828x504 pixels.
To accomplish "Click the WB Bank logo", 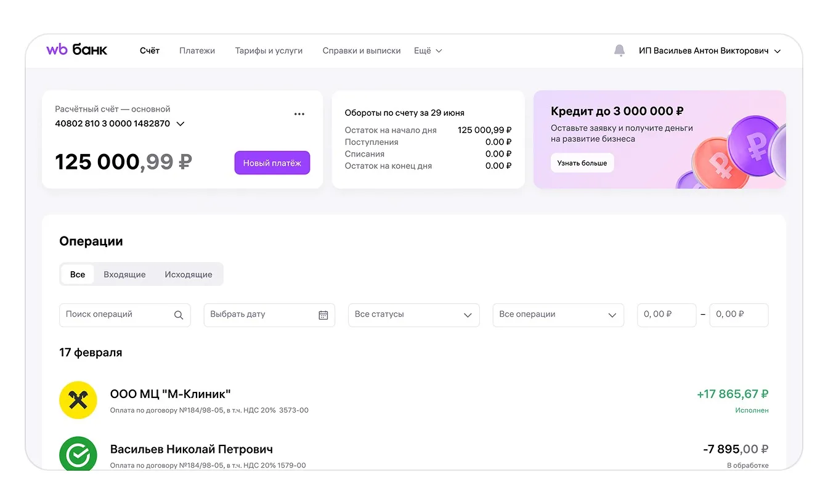I will pos(76,50).
